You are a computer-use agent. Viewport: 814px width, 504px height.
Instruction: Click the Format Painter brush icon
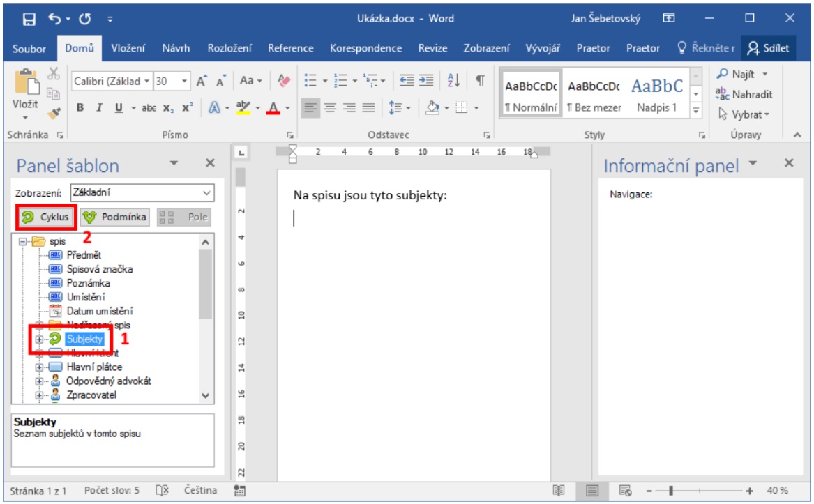54,112
